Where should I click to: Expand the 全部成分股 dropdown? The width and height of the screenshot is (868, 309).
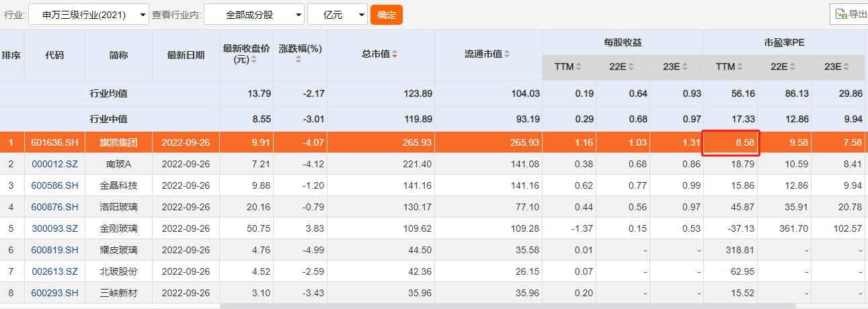(x=254, y=14)
